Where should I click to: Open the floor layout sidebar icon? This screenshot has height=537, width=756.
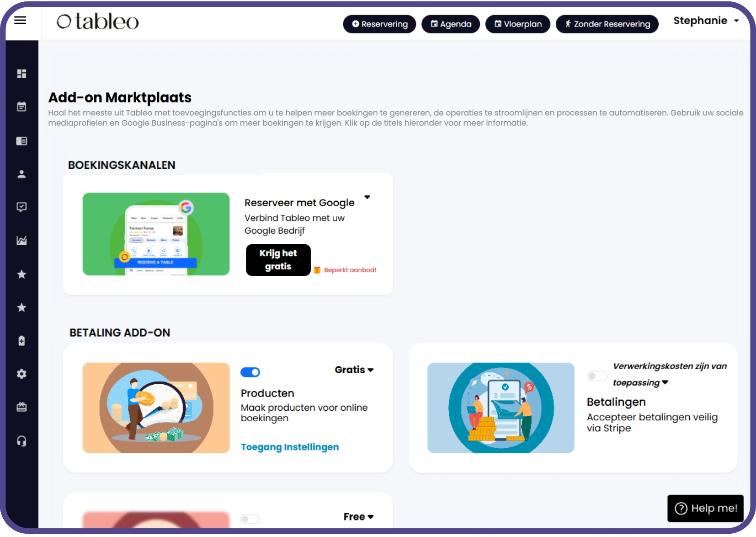pos(21,141)
